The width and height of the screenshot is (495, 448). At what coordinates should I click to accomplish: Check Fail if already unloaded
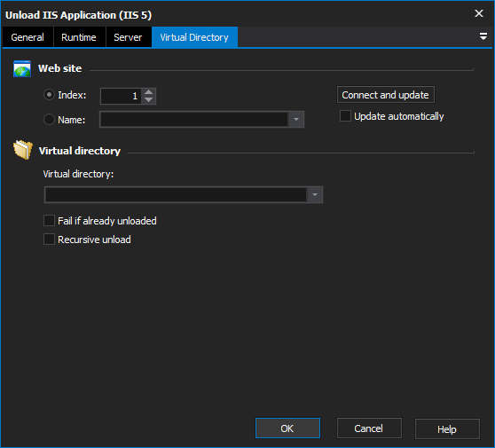[49, 221]
